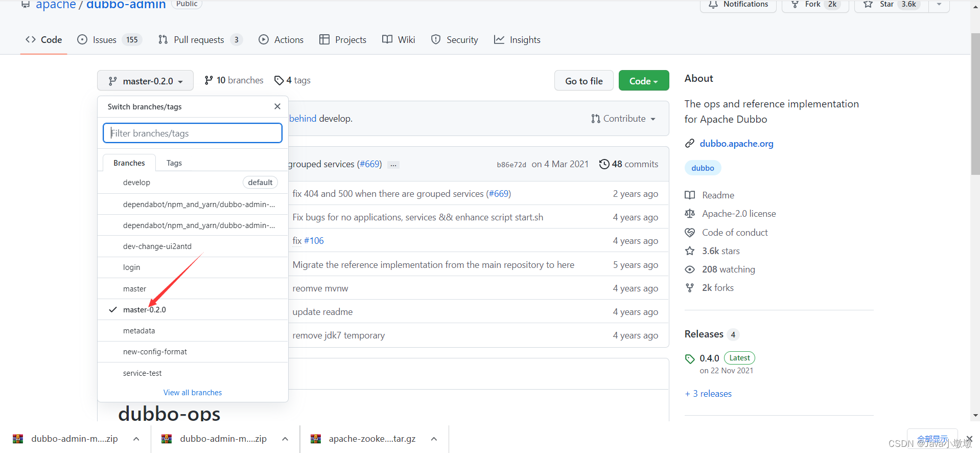Open the Releases heading link

pos(704,334)
